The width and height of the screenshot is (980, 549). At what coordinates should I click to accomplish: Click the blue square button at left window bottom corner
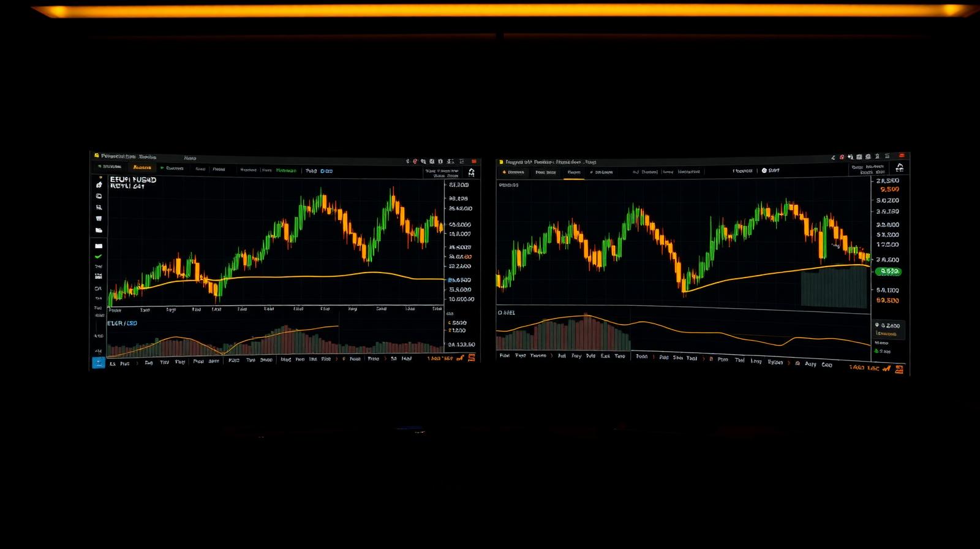coord(98,363)
